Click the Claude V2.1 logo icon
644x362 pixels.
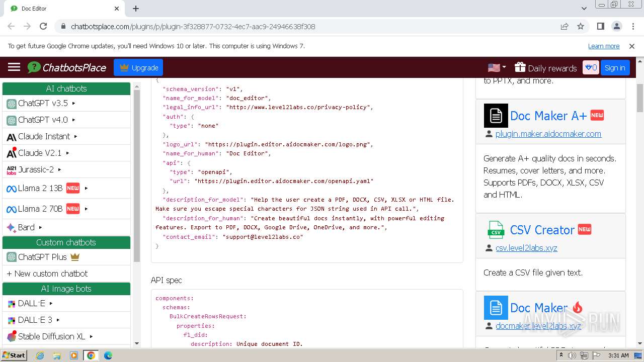(x=12, y=153)
